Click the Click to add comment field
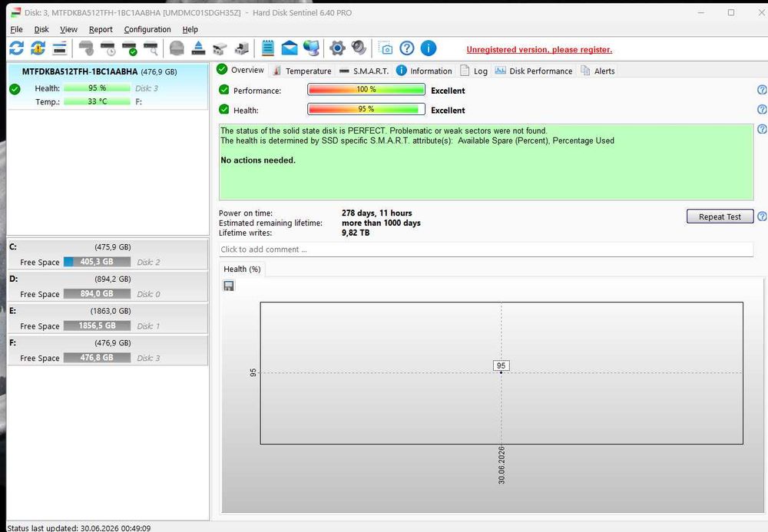This screenshot has width=768, height=532. (486, 249)
